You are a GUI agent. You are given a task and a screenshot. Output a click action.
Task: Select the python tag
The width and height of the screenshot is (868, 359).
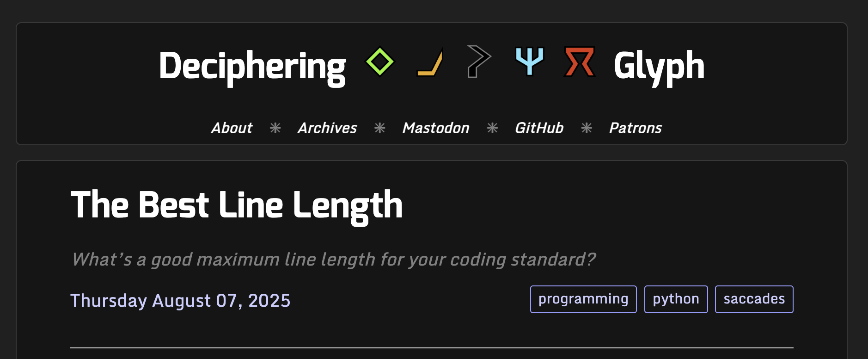pyautogui.click(x=676, y=299)
